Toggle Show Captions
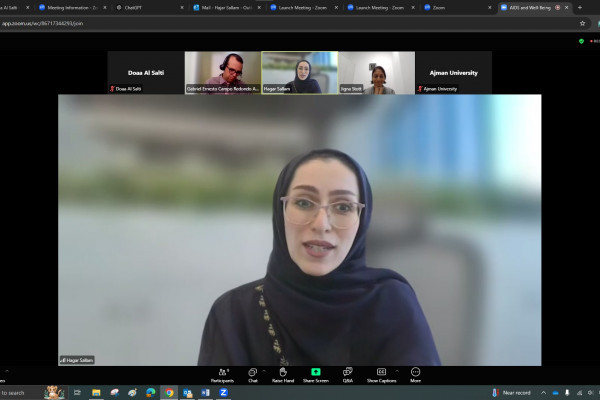The width and height of the screenshot is (600, 400). pyautogui.click(x=381, y=373)
